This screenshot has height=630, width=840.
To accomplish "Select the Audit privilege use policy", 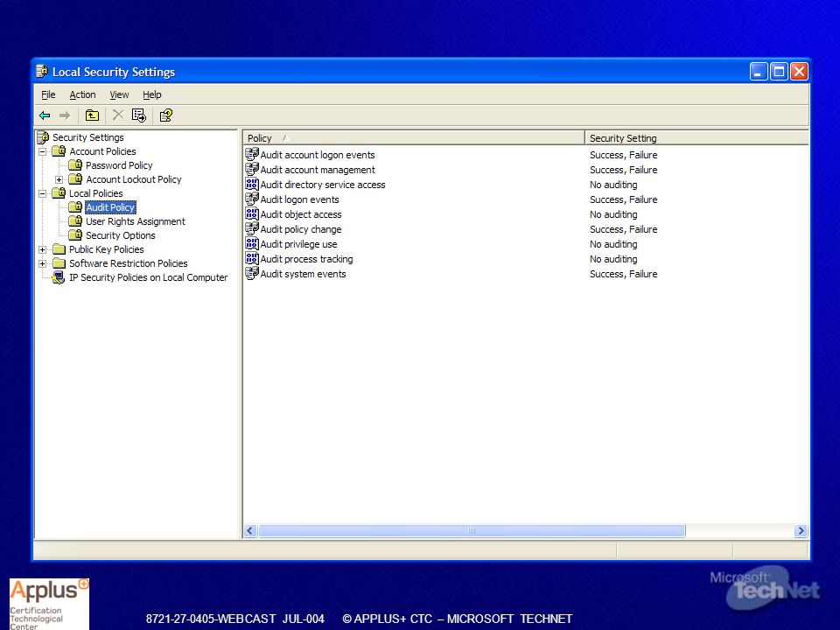I will point(298,244).
